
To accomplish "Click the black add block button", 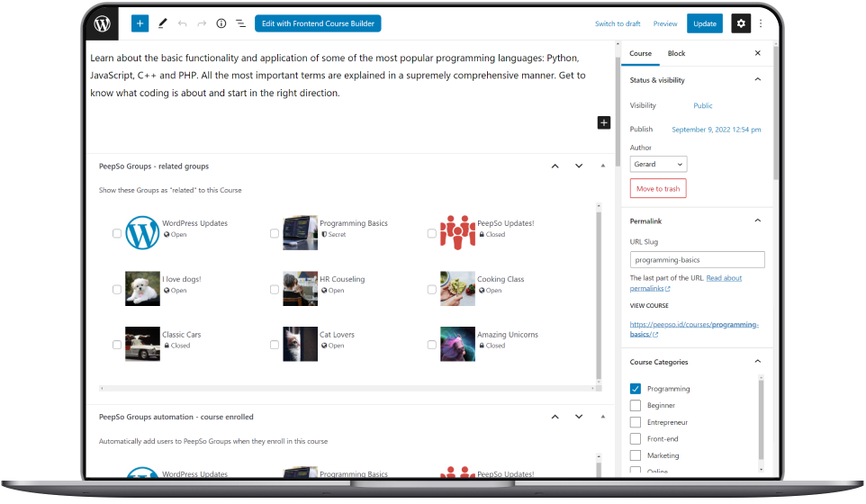I will pos(604,122).
